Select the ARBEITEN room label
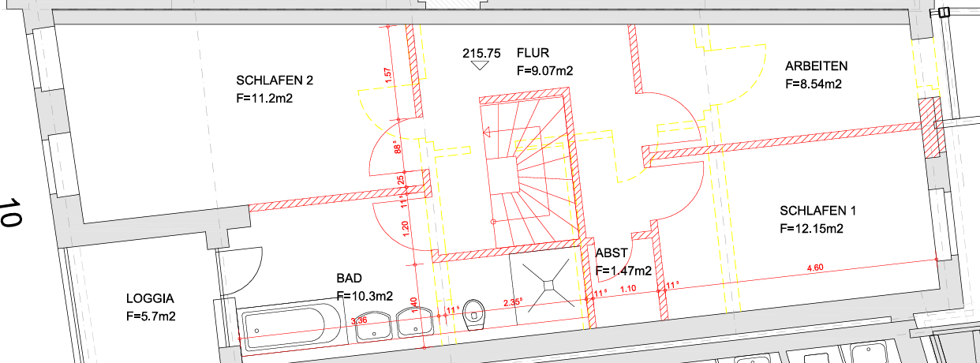980x363 pixels. (816, 65)
